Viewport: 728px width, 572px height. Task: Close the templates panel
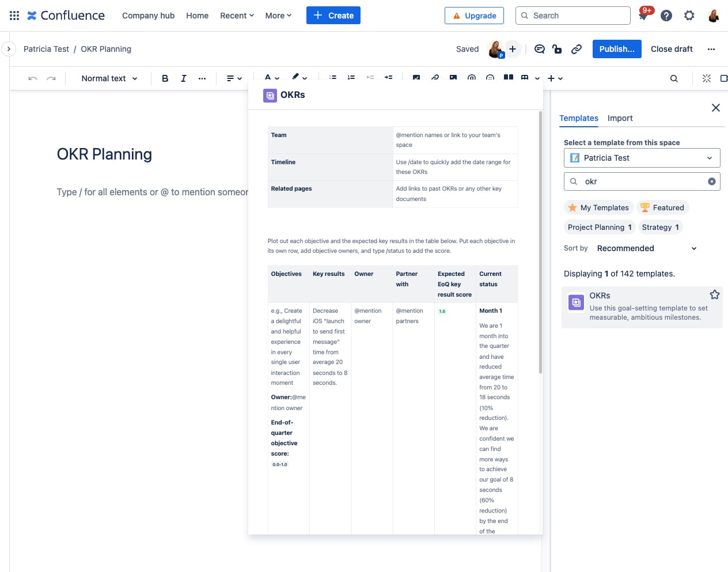coord(716,108)
